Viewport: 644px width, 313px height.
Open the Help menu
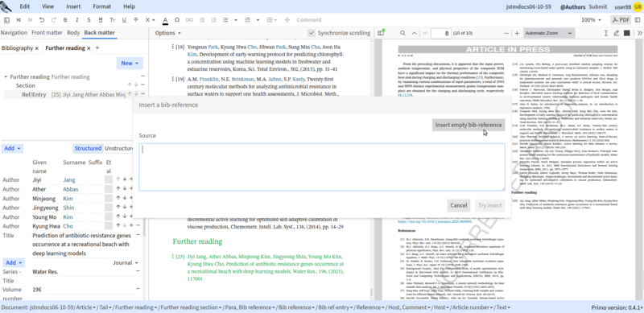click(129, 6)
